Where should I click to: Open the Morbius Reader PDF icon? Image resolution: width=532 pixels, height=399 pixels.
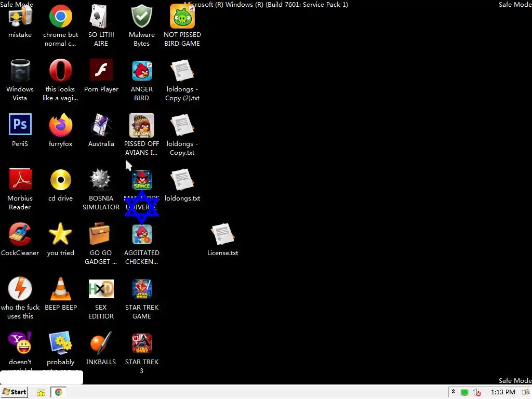point(20,179)
